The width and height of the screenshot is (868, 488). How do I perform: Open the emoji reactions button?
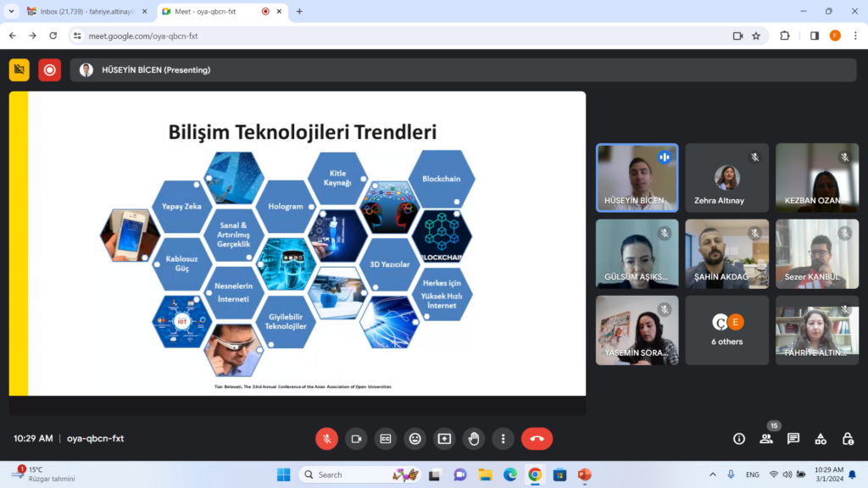click(x=415, y=439)
